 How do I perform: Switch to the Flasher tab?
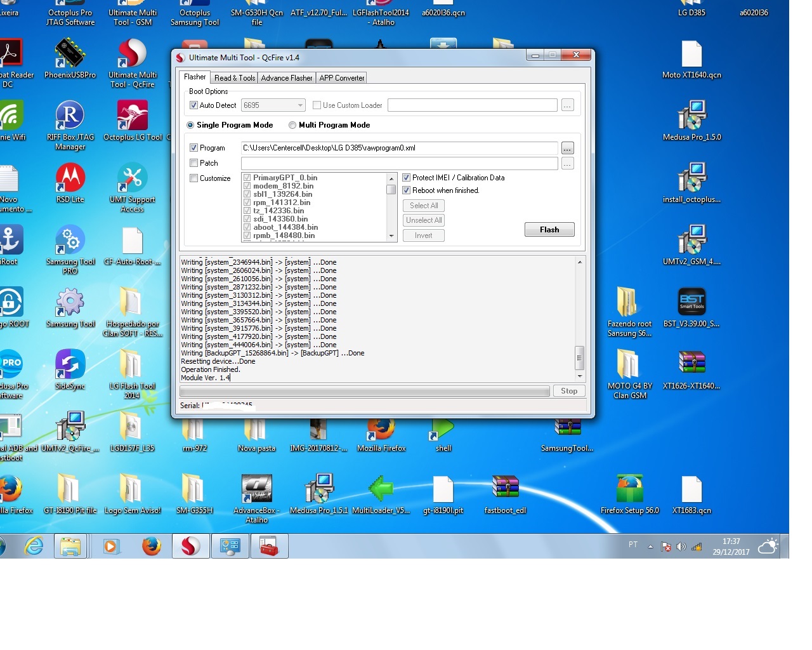point(195,77)
